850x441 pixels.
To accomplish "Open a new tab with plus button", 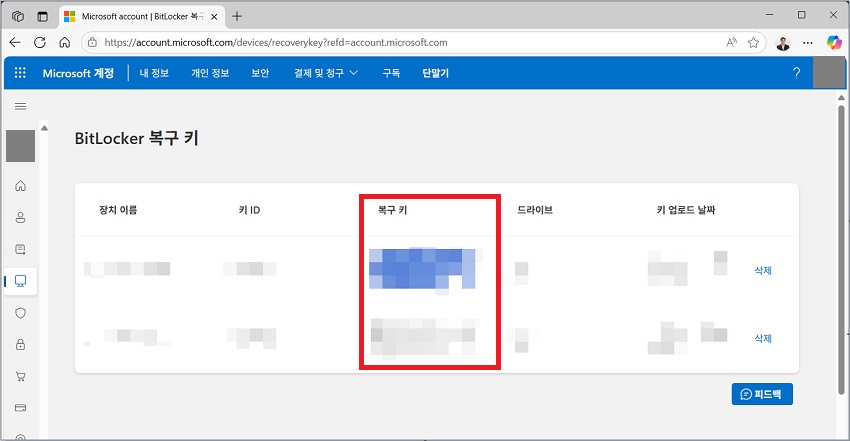I will (237, 16).
